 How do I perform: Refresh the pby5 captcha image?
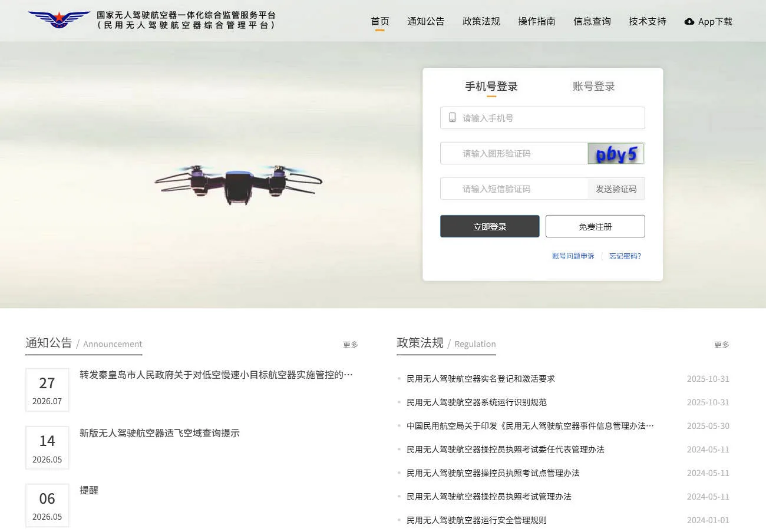tap(616, 153)
